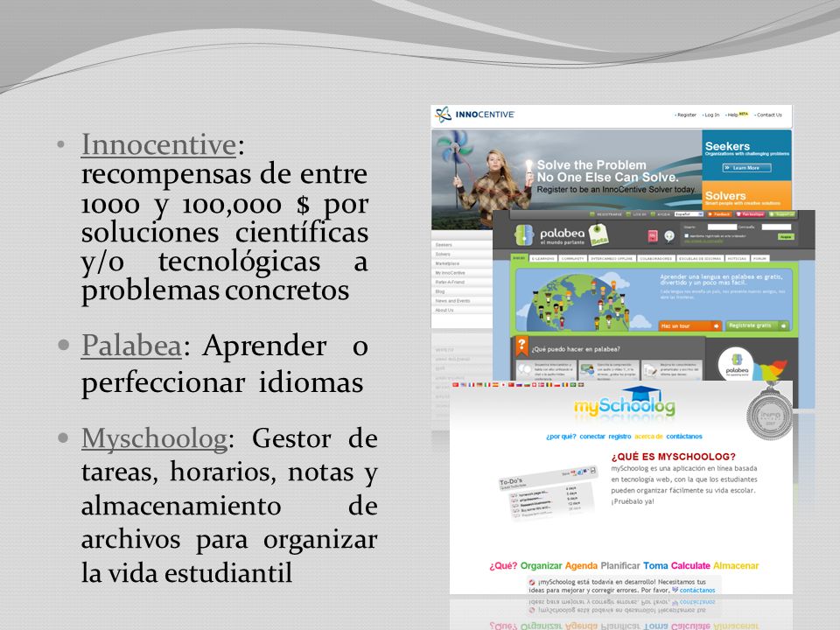Image resolution: width=840 pixels, height=630 pixels.
Task: Click Ayuda in the palabea top bar
Action: (663, 214)
